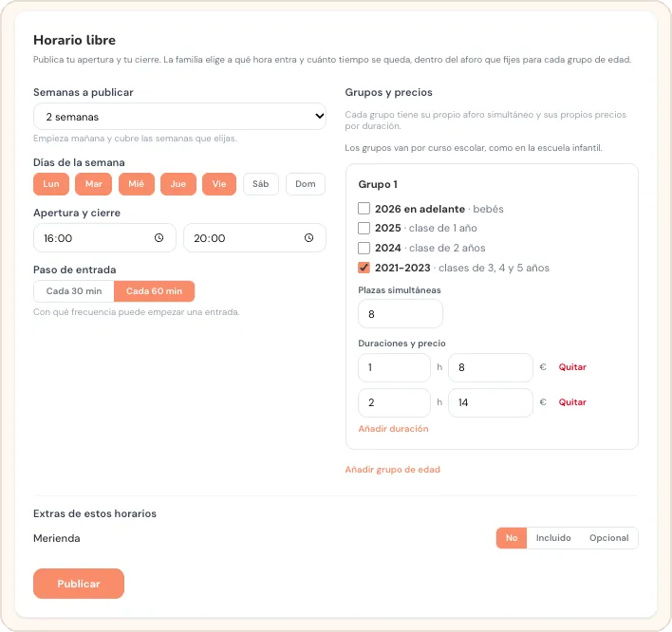
Task: Remove the 1 h duration with Quitar
Action: tap(572, 367)
